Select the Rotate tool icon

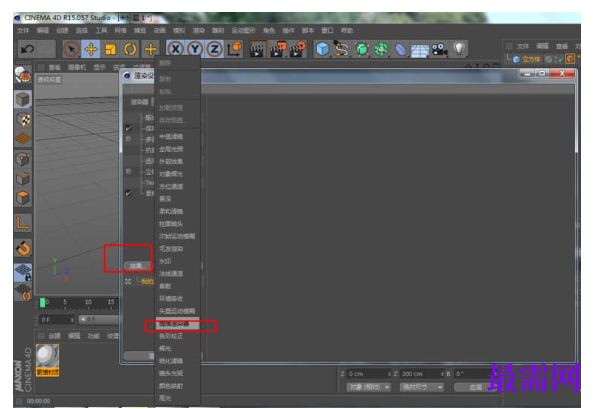(130, 49)
